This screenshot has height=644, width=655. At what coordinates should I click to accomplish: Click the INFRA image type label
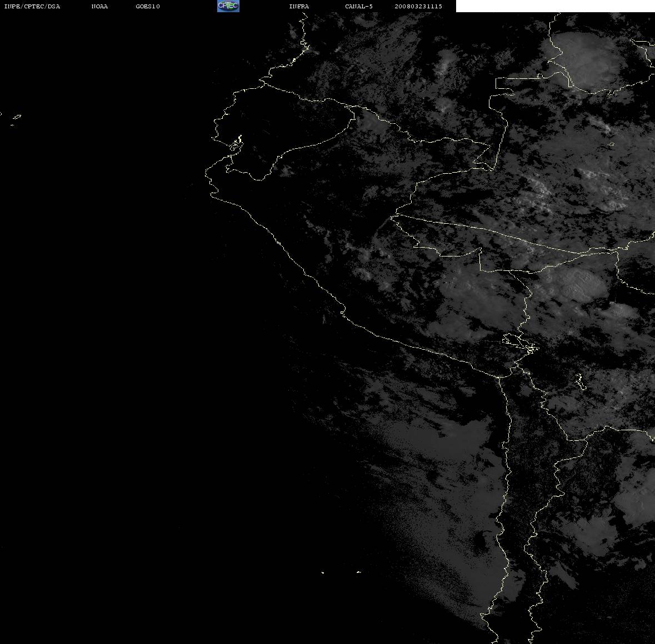[x=299, y=6]
